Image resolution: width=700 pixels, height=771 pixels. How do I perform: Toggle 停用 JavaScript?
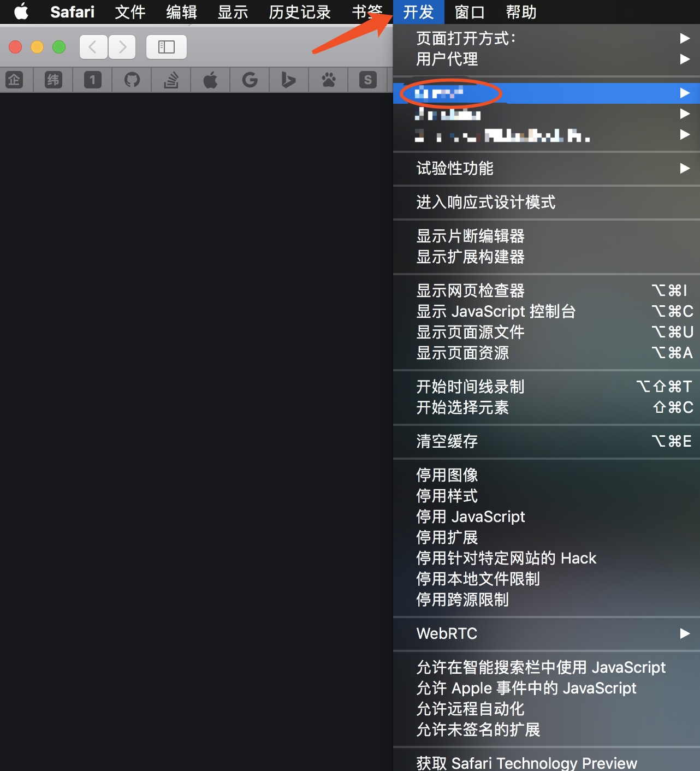(547, 517)
